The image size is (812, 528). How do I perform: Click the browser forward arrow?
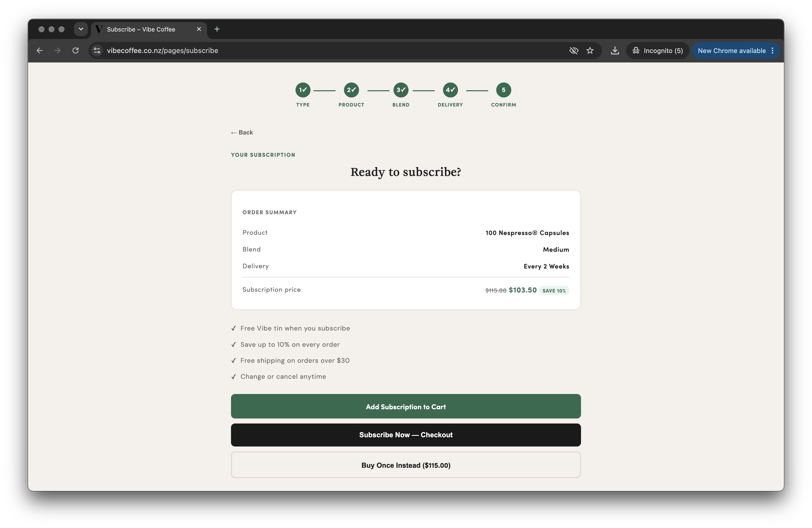click(x=57, y=50)
